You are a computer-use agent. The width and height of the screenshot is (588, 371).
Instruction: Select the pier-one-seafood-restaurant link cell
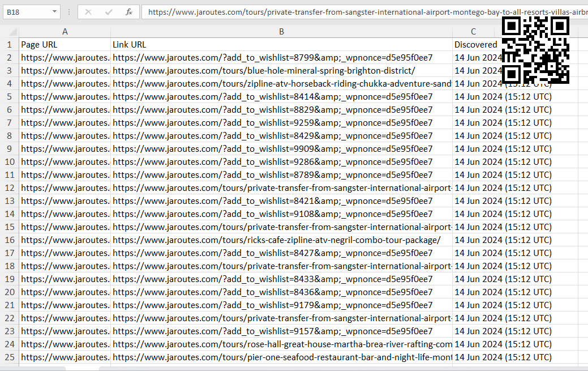[x=281, y=357]
